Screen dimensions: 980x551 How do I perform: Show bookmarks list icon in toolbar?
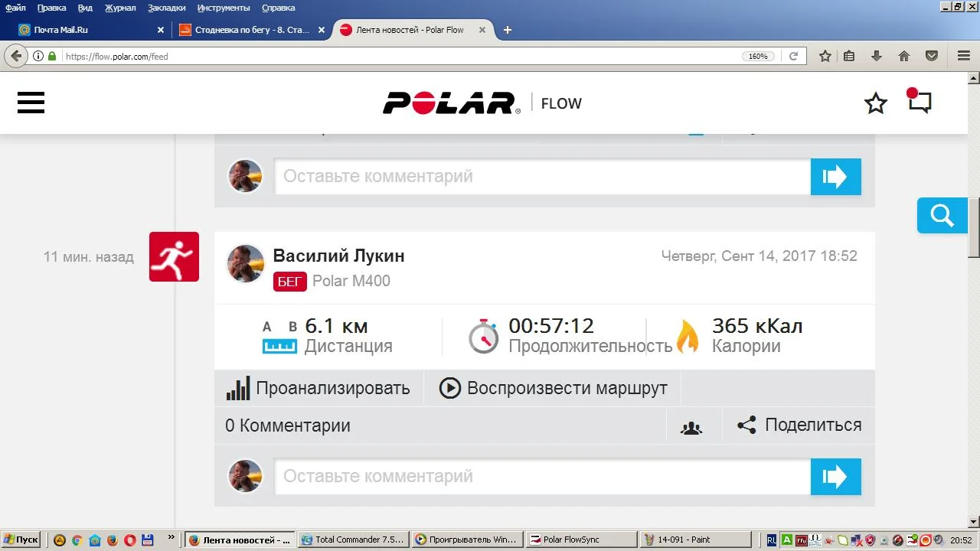[849, 56]
